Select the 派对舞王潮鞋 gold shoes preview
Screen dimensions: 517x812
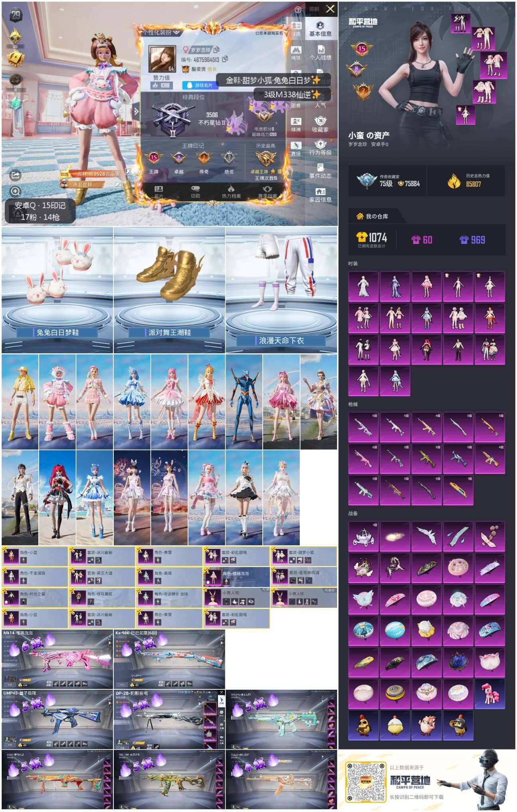[169, 290]
